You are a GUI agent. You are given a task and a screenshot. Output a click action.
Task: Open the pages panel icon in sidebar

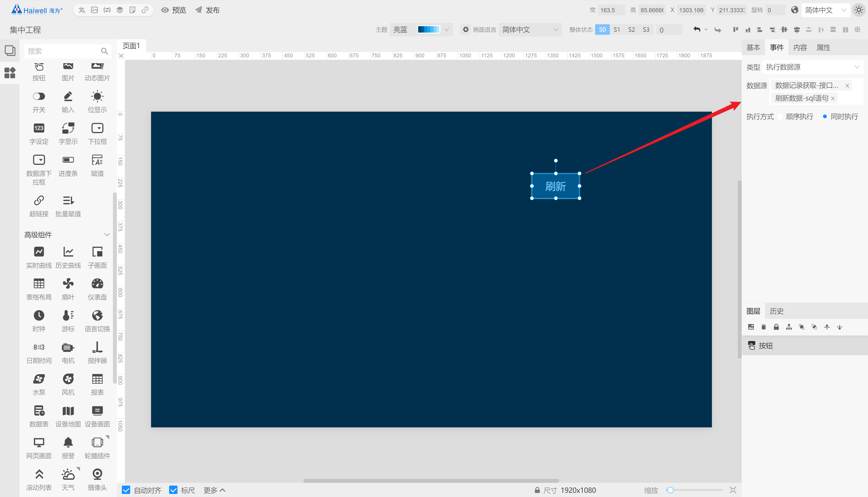coord(10,50)
